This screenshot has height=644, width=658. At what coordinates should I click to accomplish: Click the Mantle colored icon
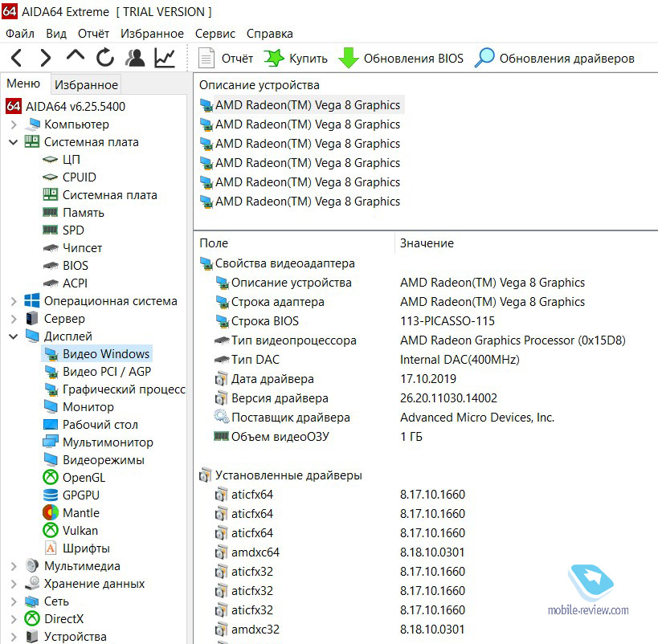51,512
